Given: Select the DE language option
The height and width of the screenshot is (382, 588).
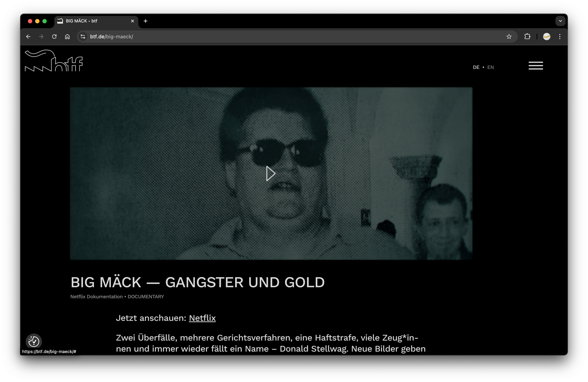Looking at the screenshot, I should tap(476, 67).
